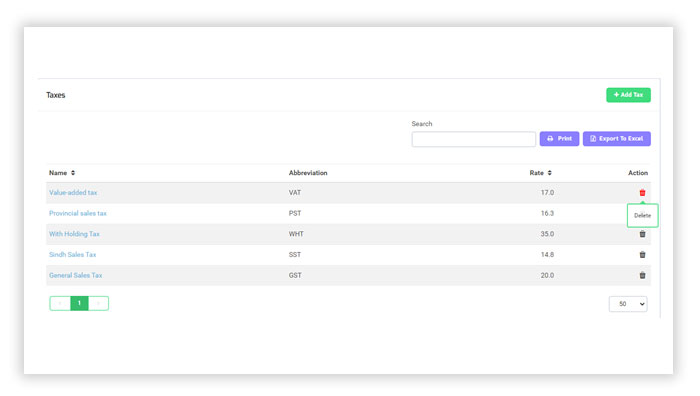Click the Print button
700x396 pixels.
pyautogui.click(x=559, y=139)
